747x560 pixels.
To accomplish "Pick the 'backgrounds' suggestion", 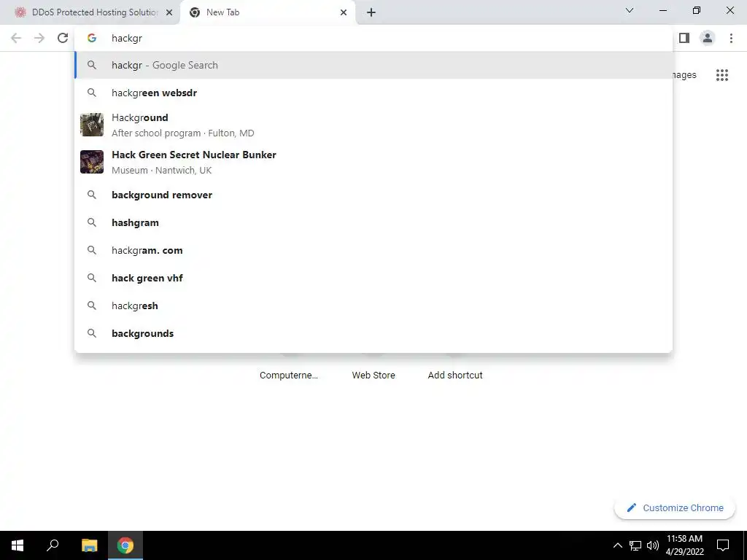I will pos(373,333).
